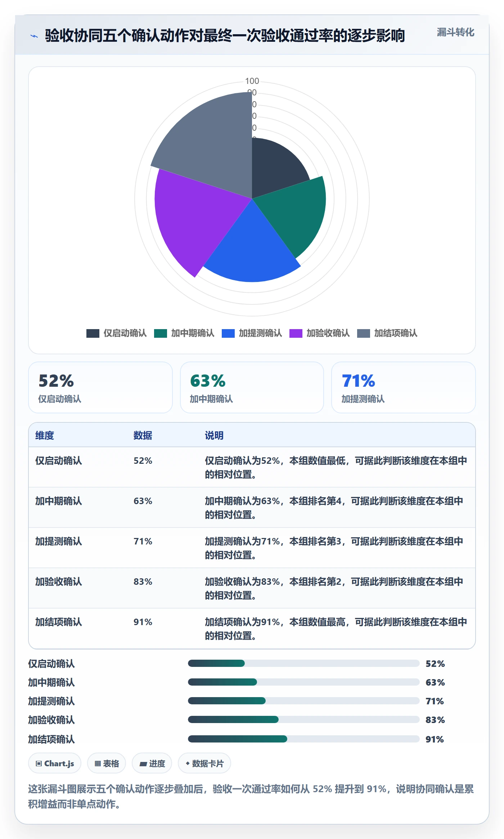Click the progress bar for 加结项确认
Viewport: 504px width, 839px height.
303,739
